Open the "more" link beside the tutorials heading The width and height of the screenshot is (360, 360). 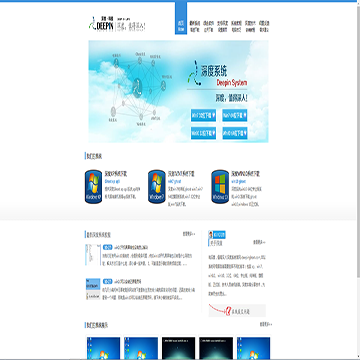click(189, 234)
